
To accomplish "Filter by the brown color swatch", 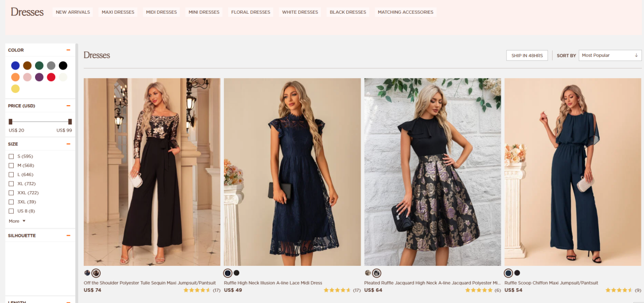I will (x=27, y=66).
